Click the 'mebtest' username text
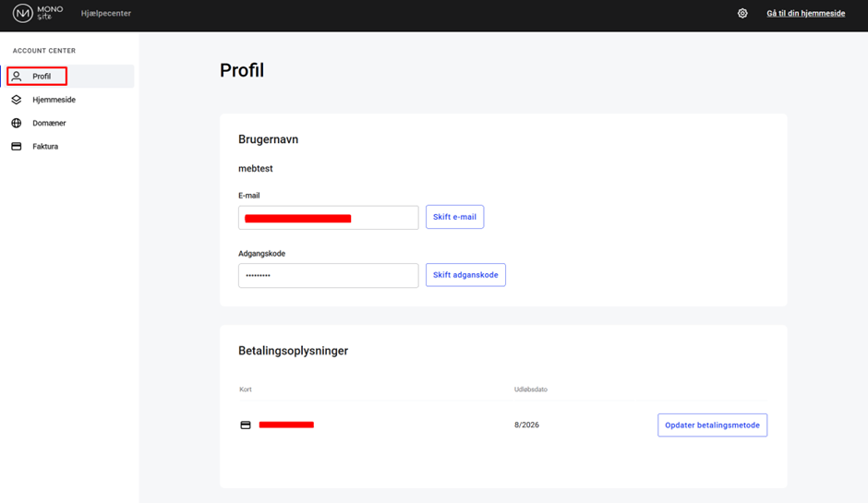The width and height of the screenshot is (868, 503). (x=256, y=169)
